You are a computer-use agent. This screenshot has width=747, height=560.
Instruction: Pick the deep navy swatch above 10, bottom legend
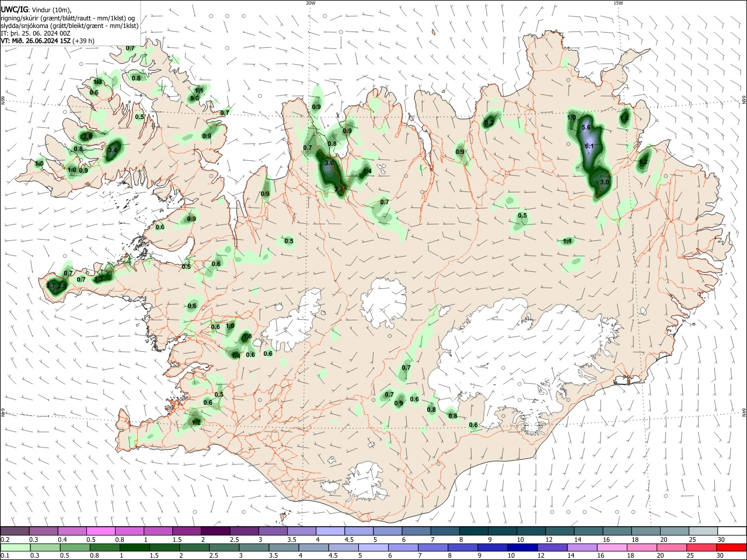pyautogui.click(x=522, y=547)
